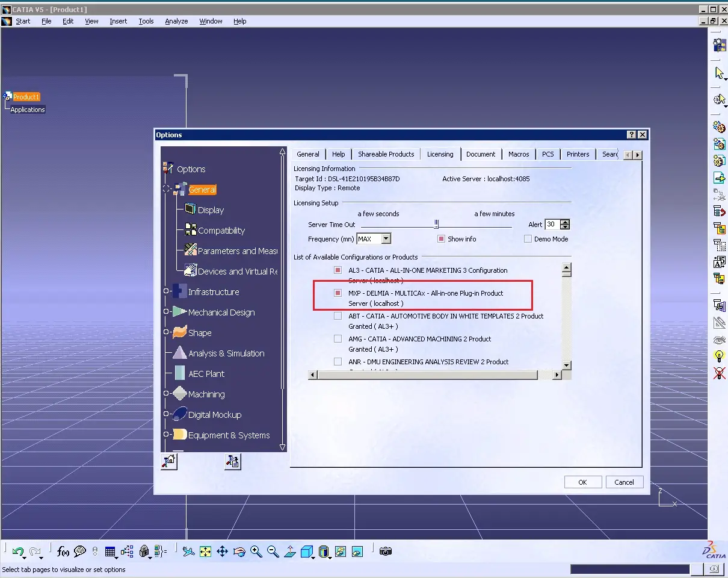
Task: Check the AMG ADVANCED MACHINING 2 checkbox
Action: coord(338,339)
